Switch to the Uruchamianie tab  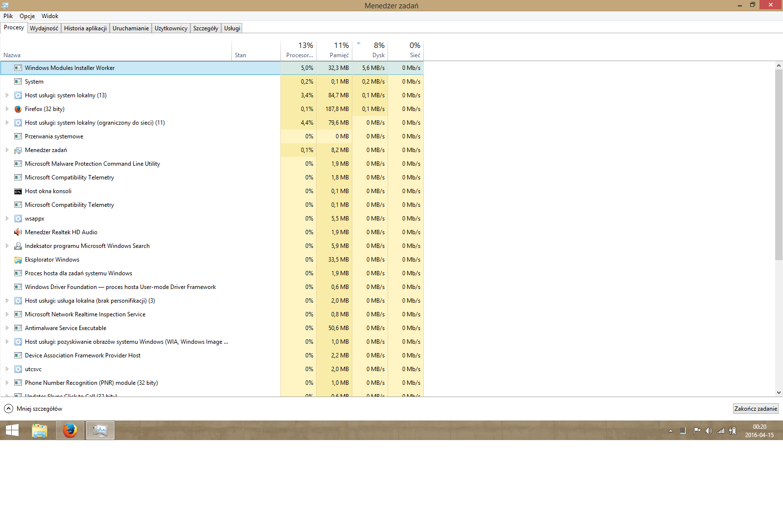(x=131, y=28)
